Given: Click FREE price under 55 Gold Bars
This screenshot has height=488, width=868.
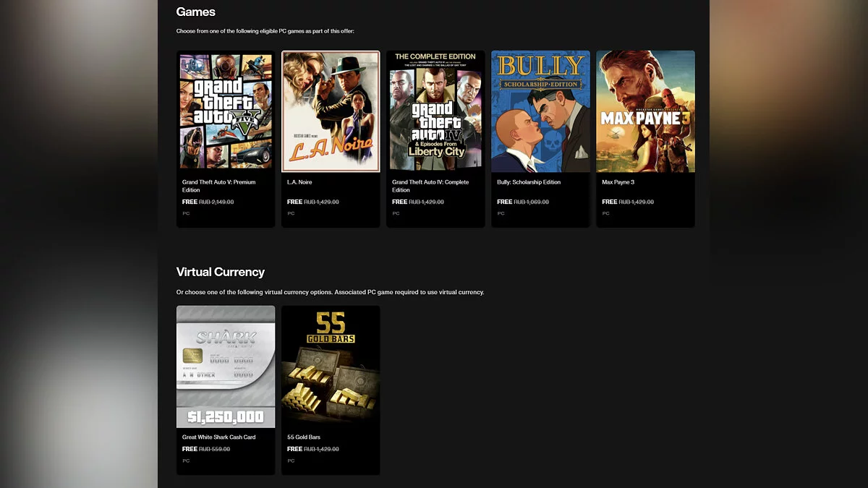Looking at the screenshot, I should [294, 449].
